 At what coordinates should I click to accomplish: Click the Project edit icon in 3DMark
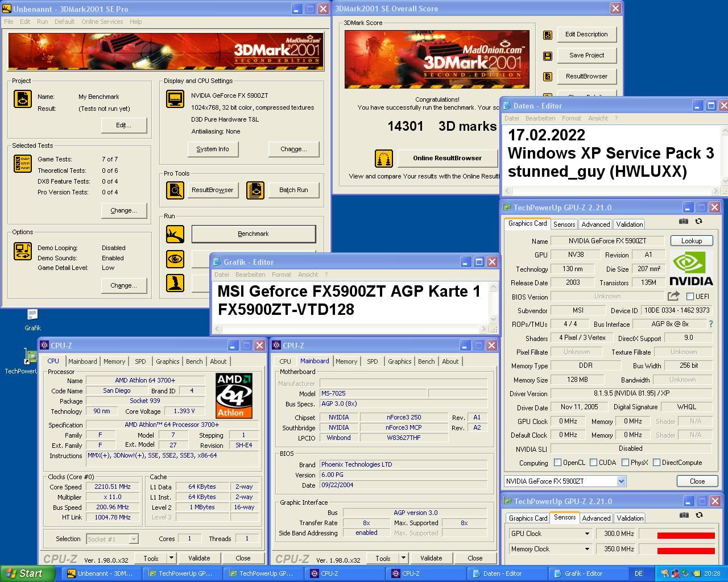point(22,99)
